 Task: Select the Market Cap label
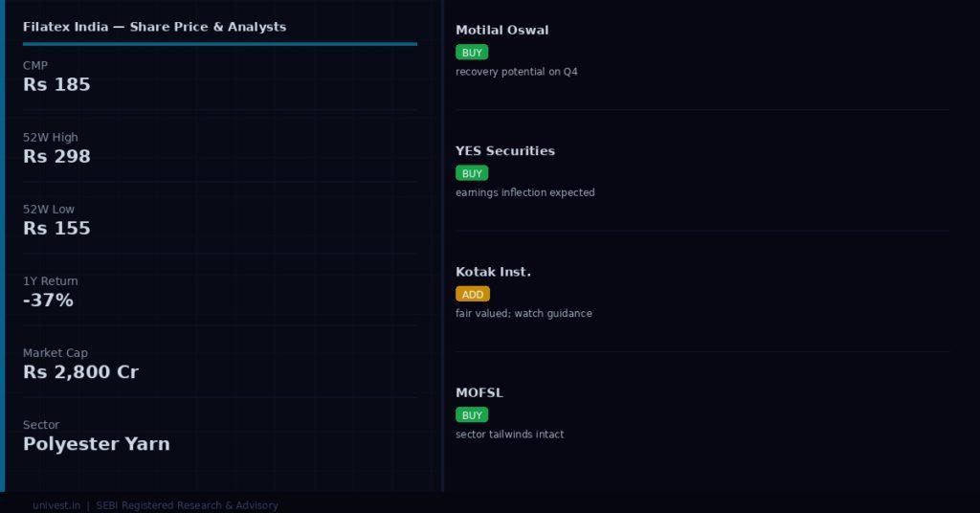55,353
